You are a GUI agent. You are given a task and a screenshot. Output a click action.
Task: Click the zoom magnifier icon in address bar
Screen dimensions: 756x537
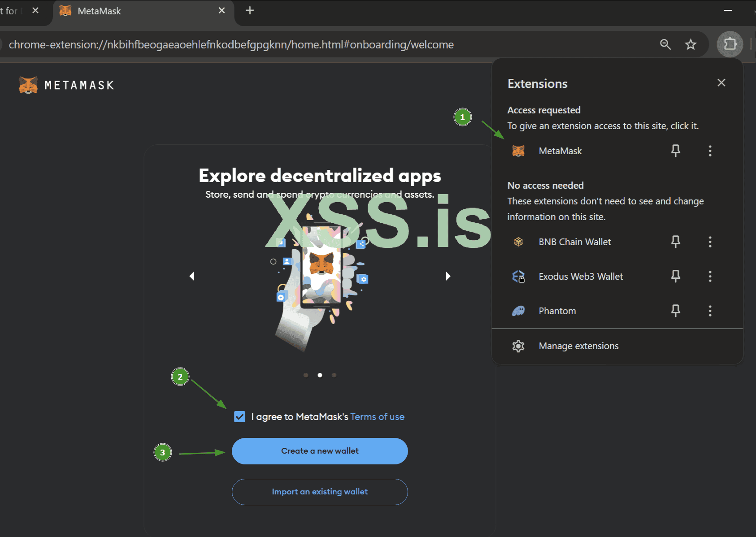click(665, 44)
